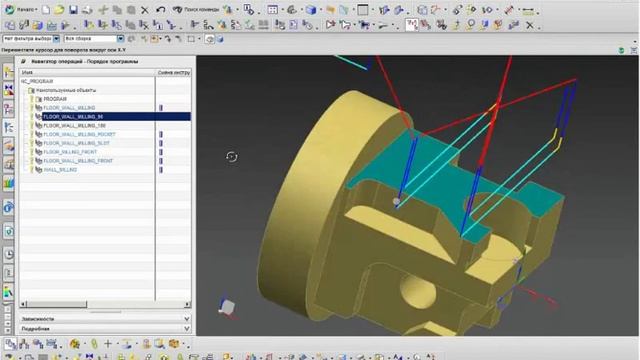This screenshot has height=360, width=640.
Task: Click the blue cube rendering style icon
Action: click(311, 10)
